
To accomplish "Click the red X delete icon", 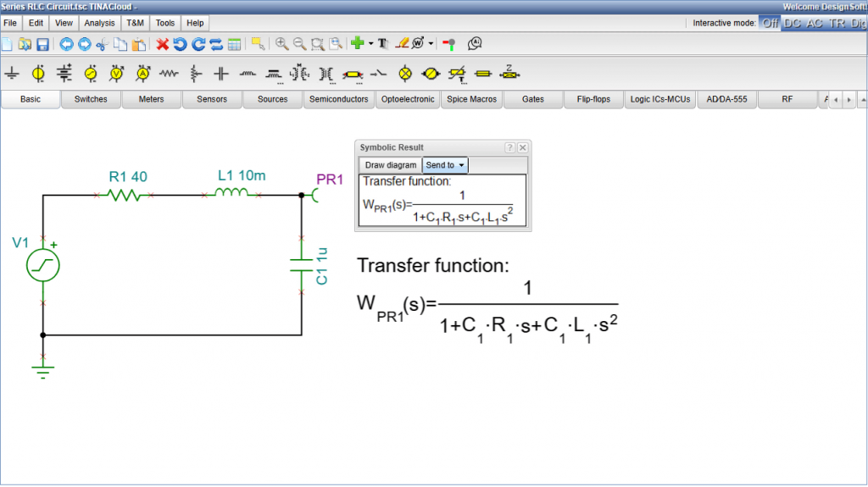I will click(x=162, y=44).
